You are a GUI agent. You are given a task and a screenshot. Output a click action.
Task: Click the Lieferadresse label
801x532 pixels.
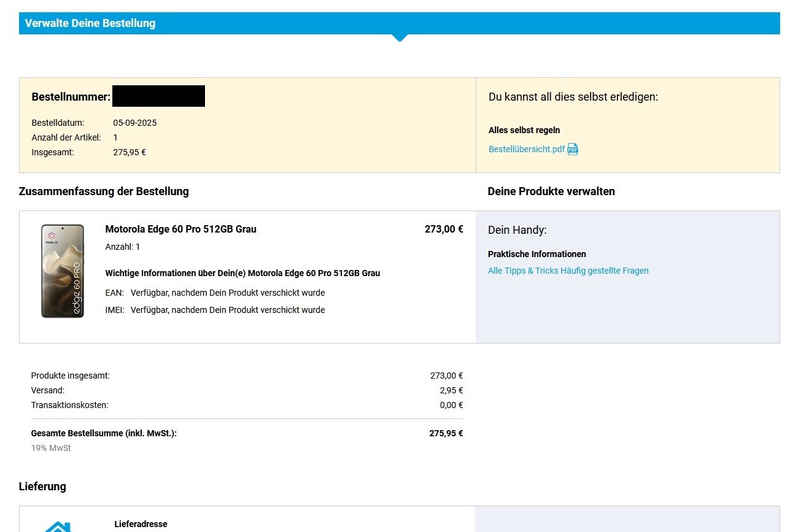click(141, 524)
